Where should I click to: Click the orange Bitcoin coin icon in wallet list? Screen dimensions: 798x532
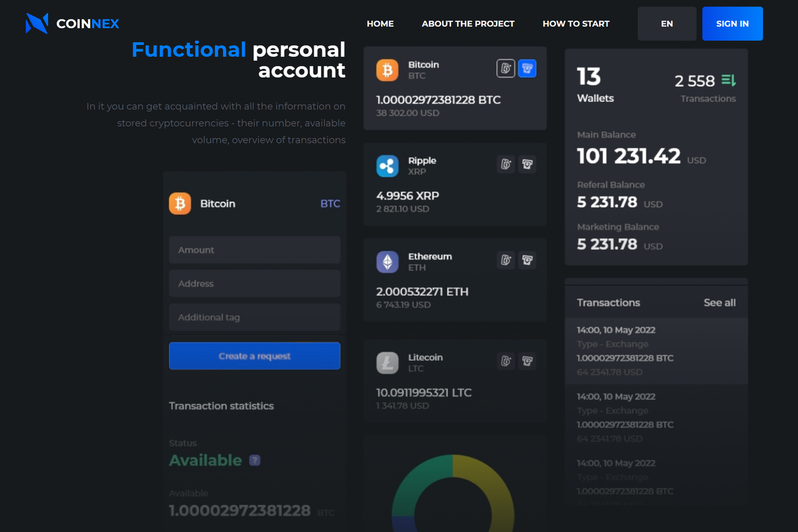pos(387,70)
